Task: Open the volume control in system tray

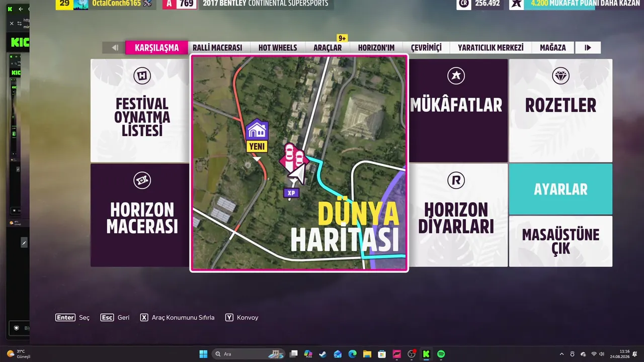Action: (x=603, y=354)
